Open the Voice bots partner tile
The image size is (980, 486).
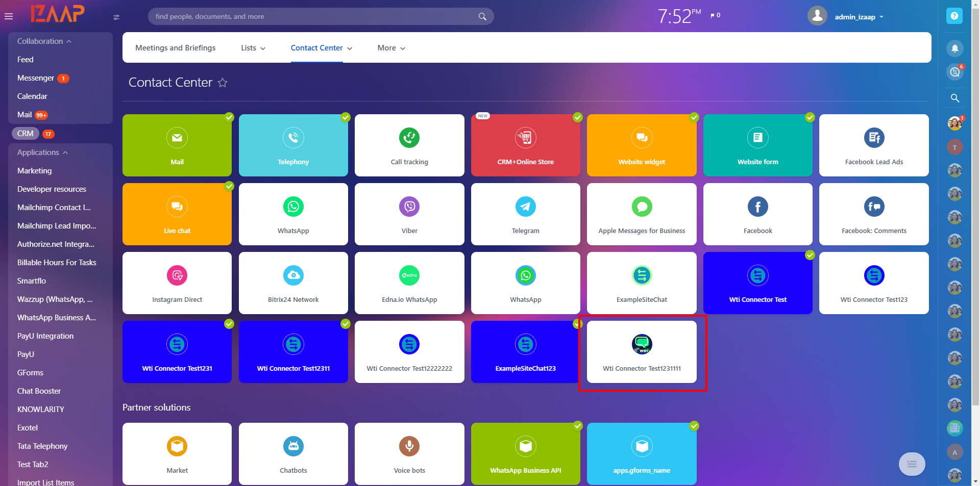[x=409, y=454]
